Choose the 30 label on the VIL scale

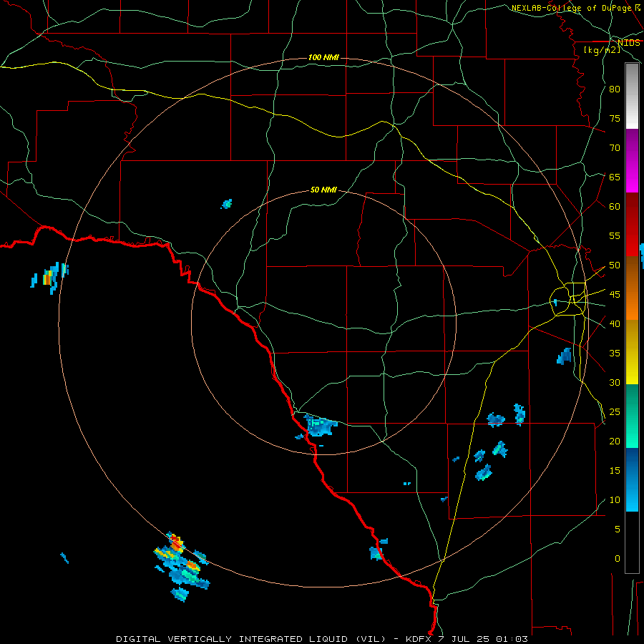615,383
